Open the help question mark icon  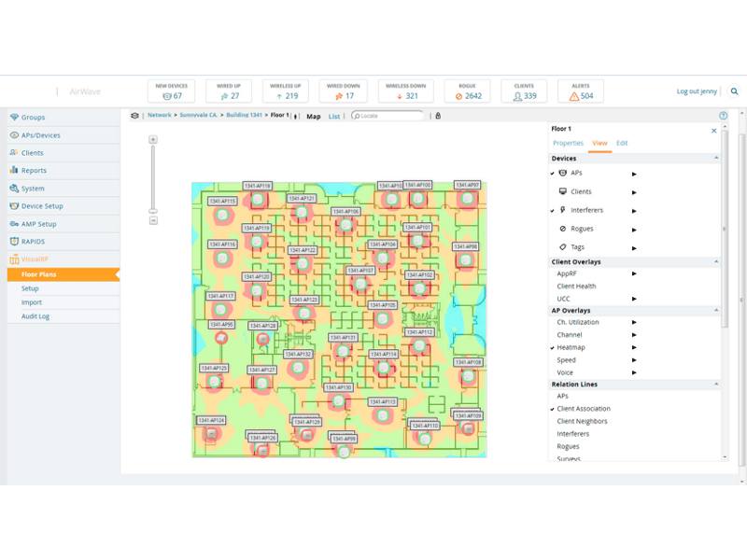click(724, 116)
